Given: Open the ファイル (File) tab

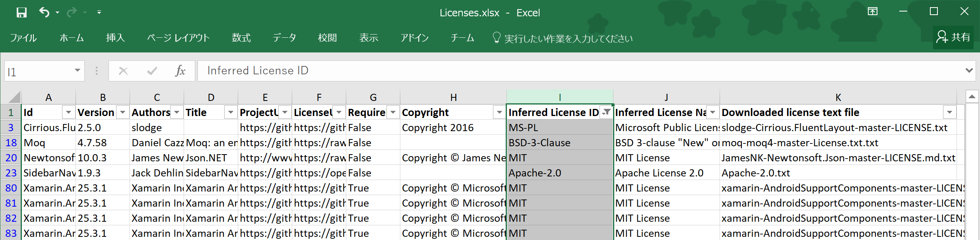Looking at the screenshot, I should click(23, 38).
